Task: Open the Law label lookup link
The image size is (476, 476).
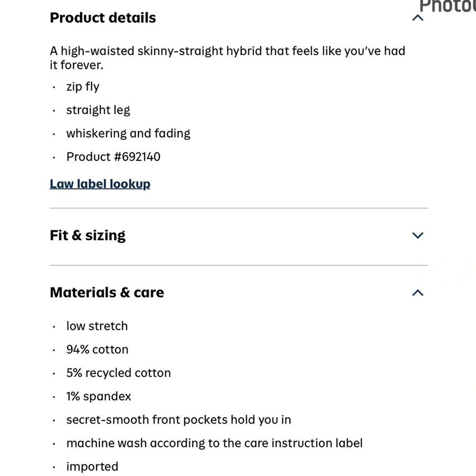Action: pyautogui.click(x=100, y=184)
